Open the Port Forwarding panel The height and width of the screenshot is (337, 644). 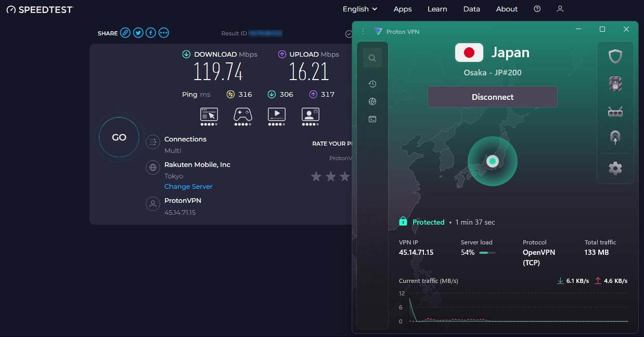point(615,111)
